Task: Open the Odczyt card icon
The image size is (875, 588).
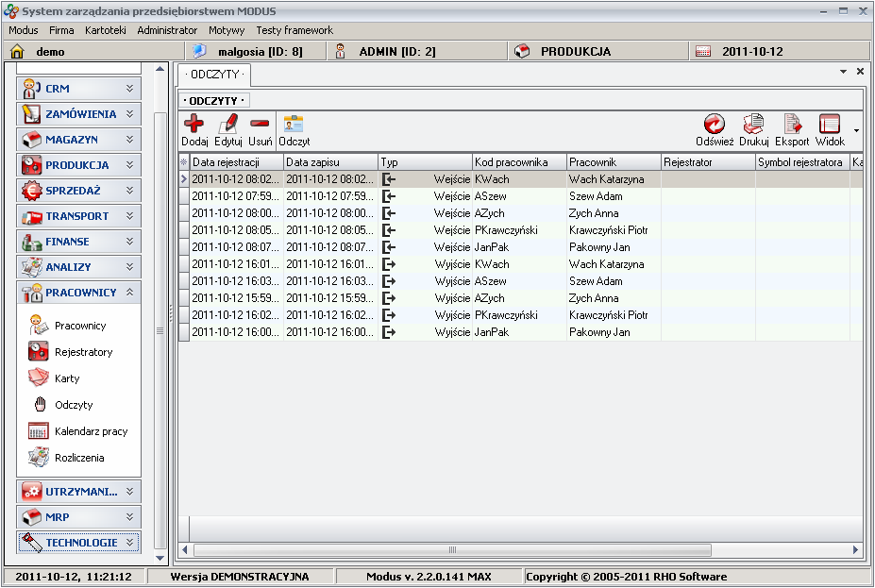Action: click(294, 124)
